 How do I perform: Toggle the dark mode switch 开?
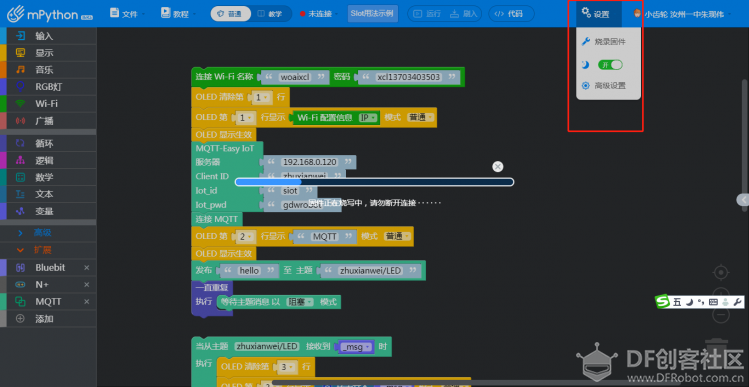pos(610,65)
